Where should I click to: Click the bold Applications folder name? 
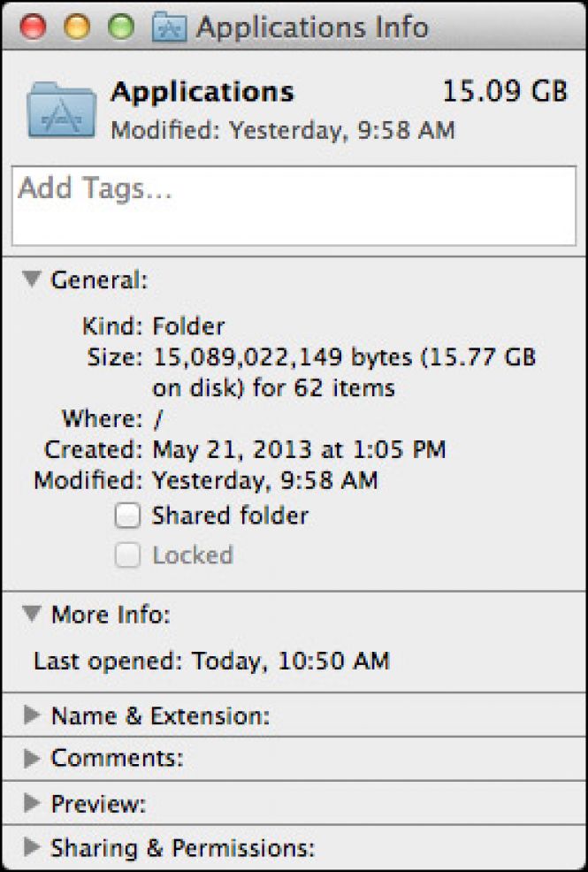pyautogui.click(x=202, y=91)
